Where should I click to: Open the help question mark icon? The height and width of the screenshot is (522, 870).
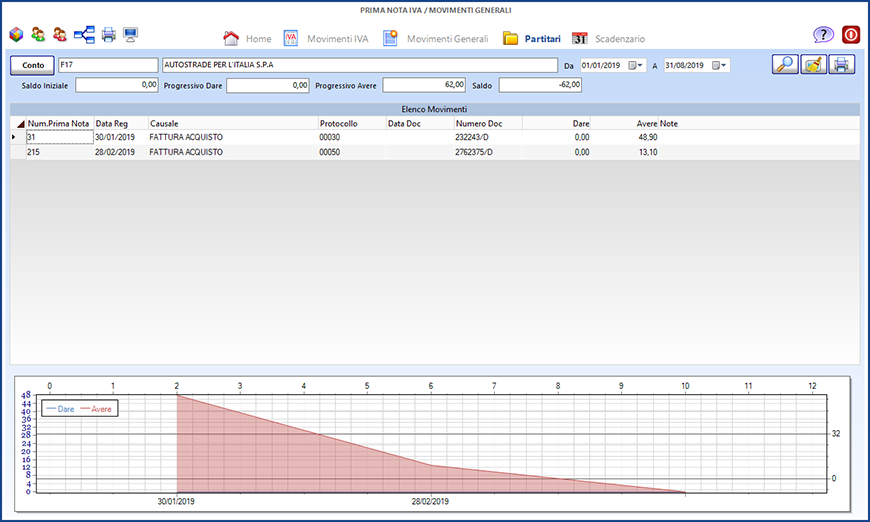[x=823, y=35]
